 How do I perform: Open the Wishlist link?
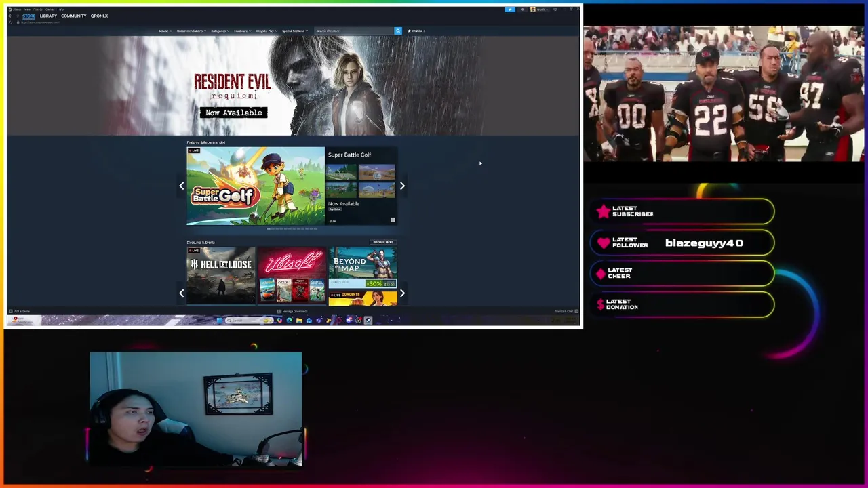pyautogui.click(x=416, y=30)
